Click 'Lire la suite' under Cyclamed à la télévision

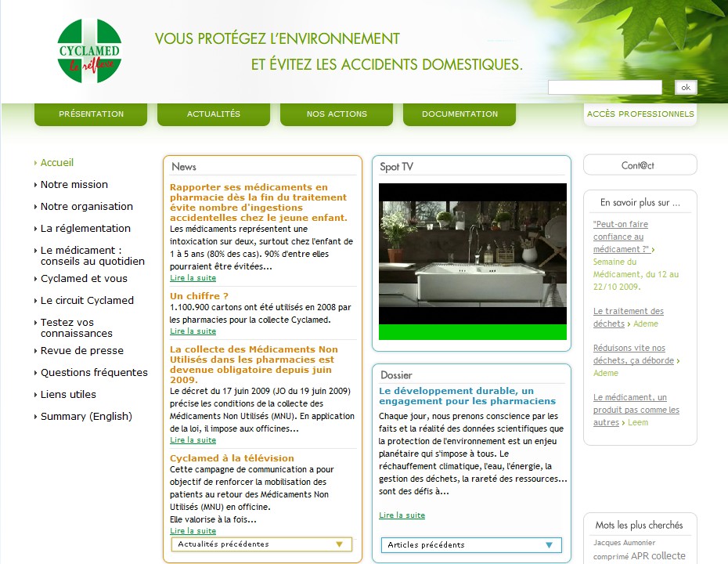point(193,530)
